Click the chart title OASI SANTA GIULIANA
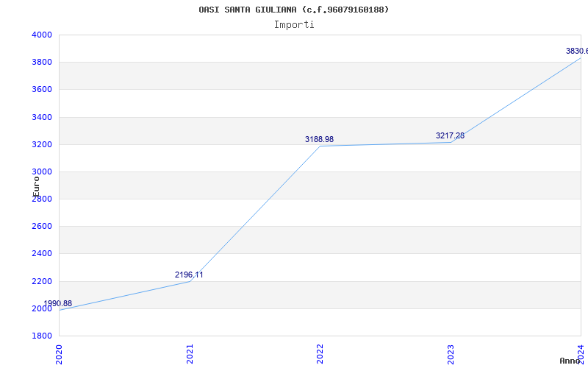The image size is (588, 368). click(293, 10)
